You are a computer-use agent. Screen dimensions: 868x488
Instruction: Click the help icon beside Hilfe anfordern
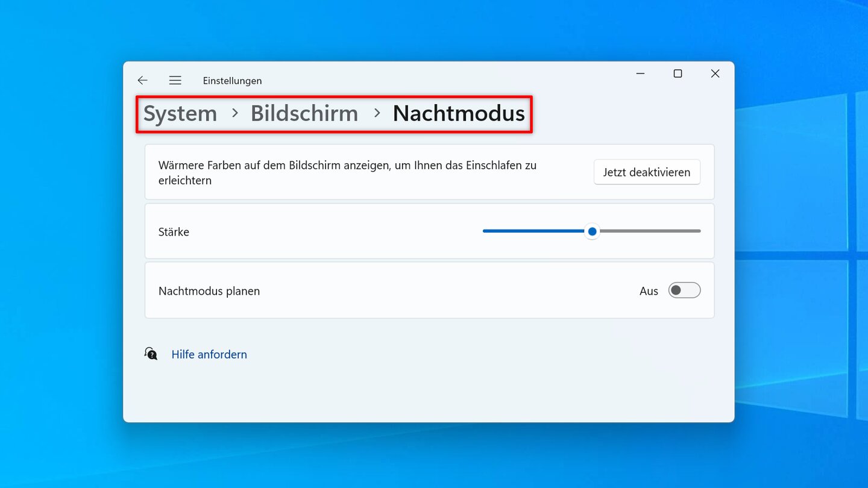[x=151, y=354]
